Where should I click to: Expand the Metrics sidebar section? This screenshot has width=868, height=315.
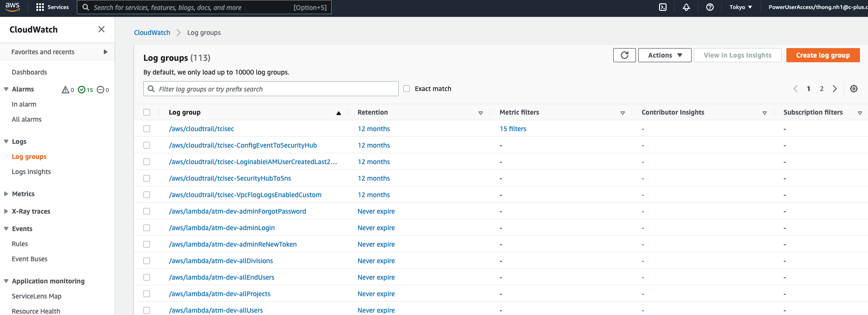23,194
